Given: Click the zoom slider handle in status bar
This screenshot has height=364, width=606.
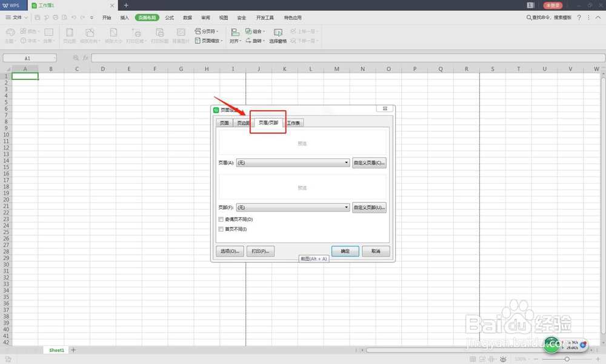Looking at the screenshot, I should (567, 359).
